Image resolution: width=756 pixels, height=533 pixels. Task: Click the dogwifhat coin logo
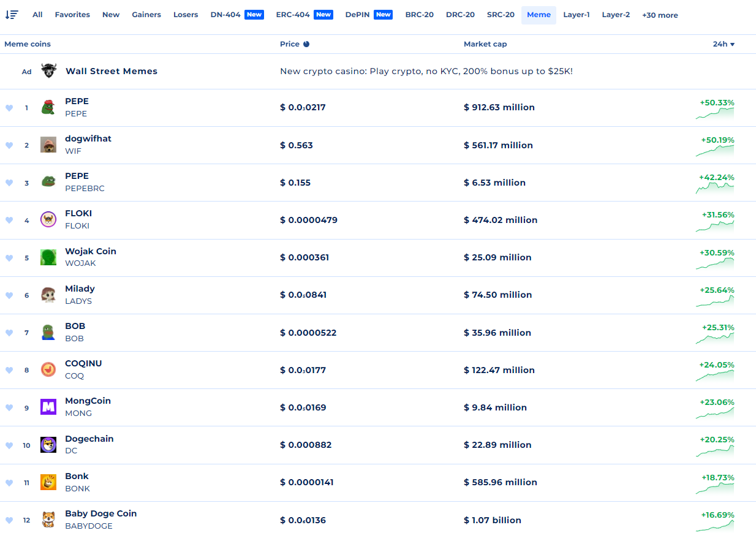(48, 145)
